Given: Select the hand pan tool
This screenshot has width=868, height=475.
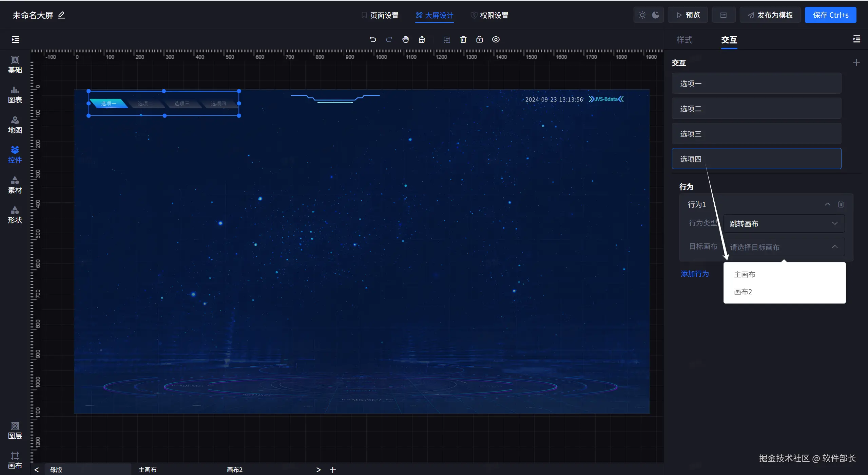Looking at the screenshot, I should coord(405,39).
